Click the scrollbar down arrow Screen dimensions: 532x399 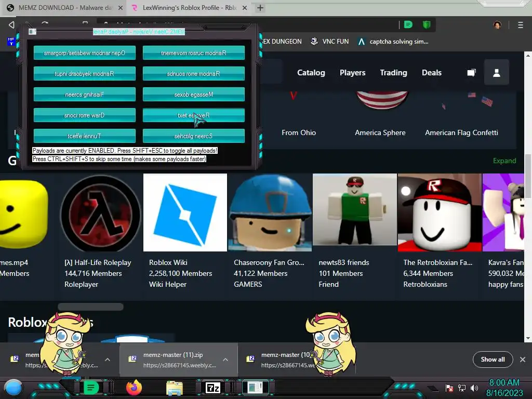[x=528, y=338]
